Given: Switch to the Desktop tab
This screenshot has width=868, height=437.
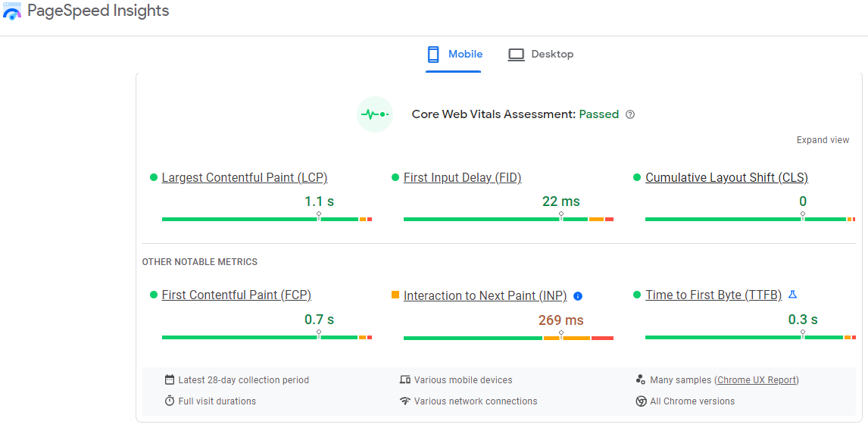Looking at the screenshot, I should pyautogui.click(x=541, y=54).
